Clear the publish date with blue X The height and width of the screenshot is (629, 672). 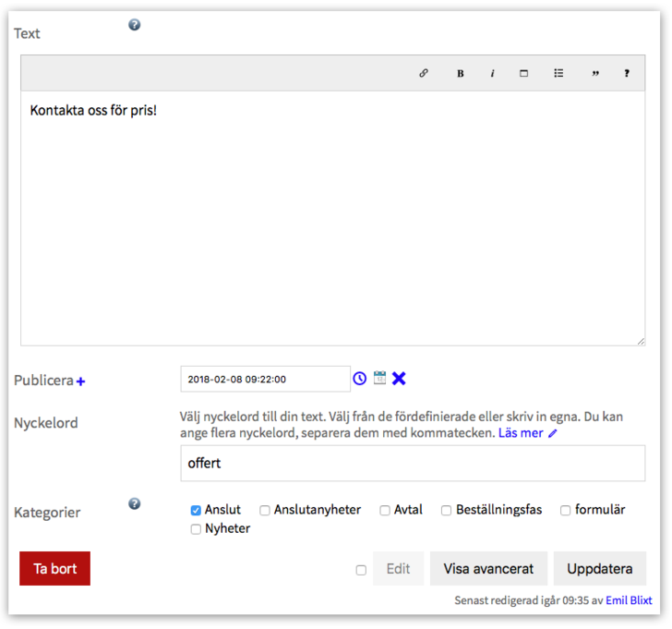pos(399,378)
